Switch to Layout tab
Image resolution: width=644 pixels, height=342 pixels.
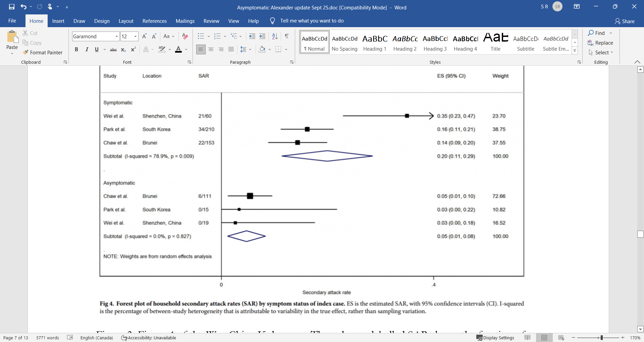pos(126,21)
